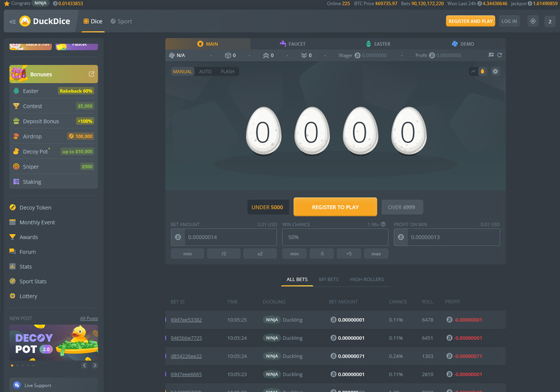Double bet with x2 button
The image size is (560, 392).
pos(260,254)
